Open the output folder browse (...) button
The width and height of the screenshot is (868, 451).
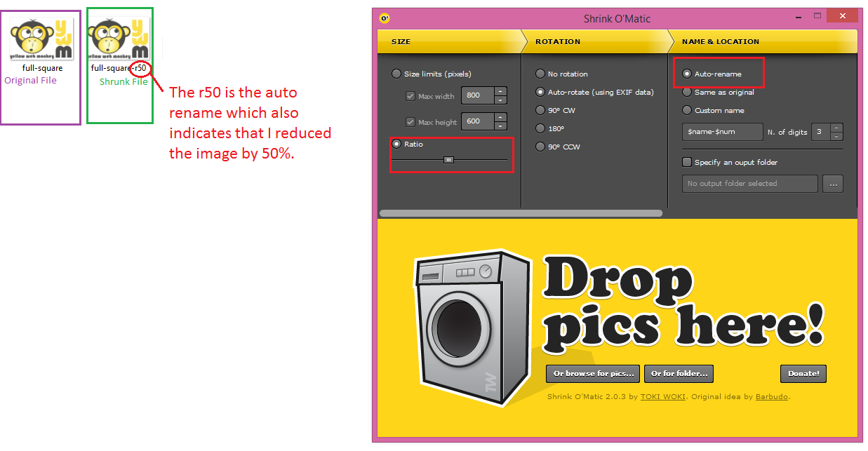pyautogui.click(x=834, y=184)
